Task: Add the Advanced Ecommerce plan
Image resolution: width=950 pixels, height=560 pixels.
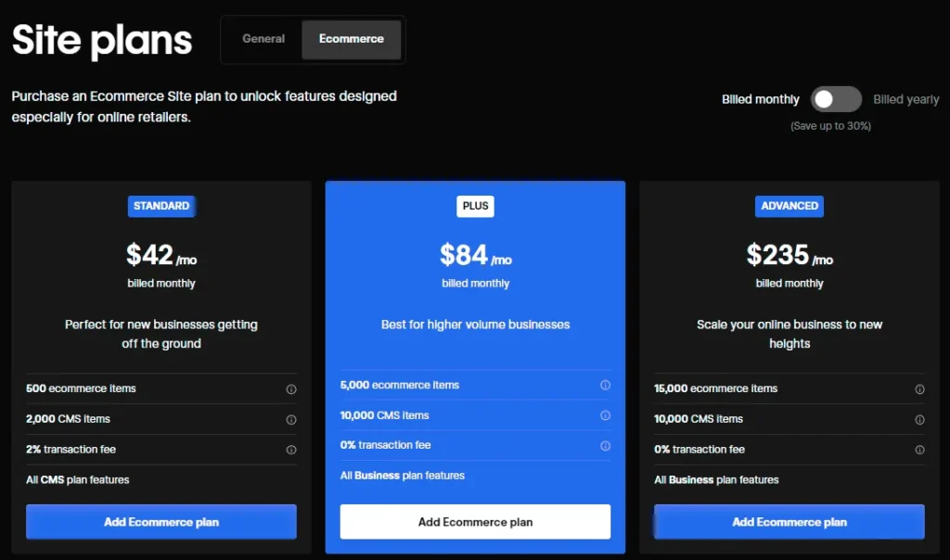Action: 790,522
